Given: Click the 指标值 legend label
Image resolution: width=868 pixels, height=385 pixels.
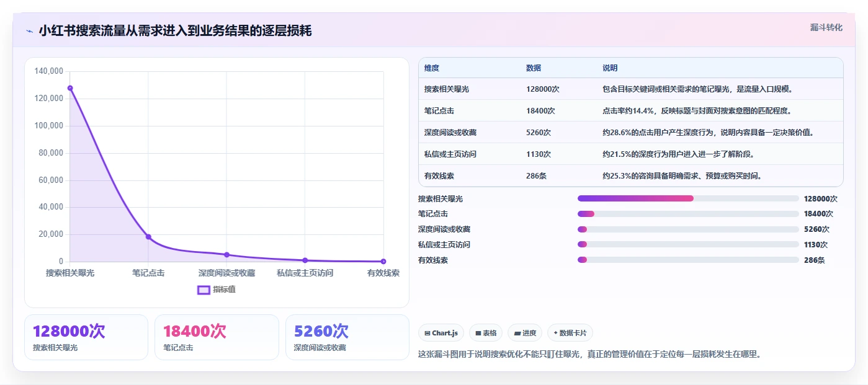Looking at the screenshot, I should (x=224, y=290).
